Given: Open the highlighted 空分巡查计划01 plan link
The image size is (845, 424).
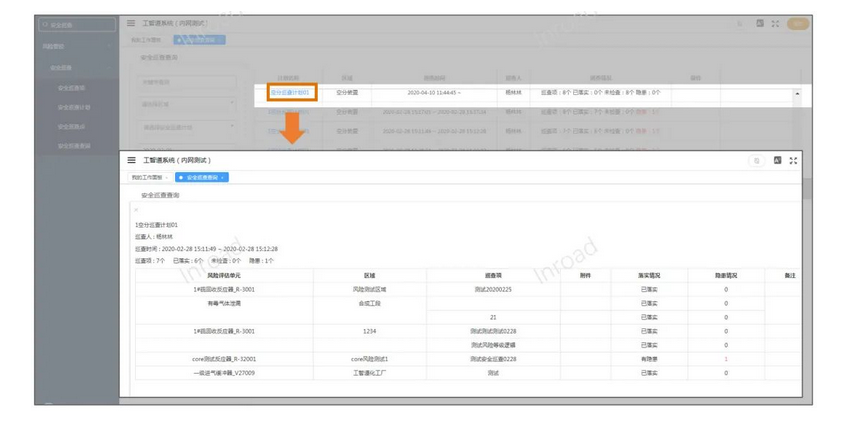Looking at the screenshot, I should click(291, 93).
